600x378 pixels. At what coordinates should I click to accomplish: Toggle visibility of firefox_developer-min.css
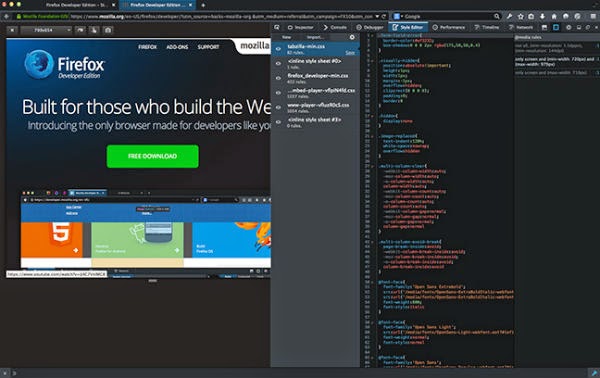point(279,78)
